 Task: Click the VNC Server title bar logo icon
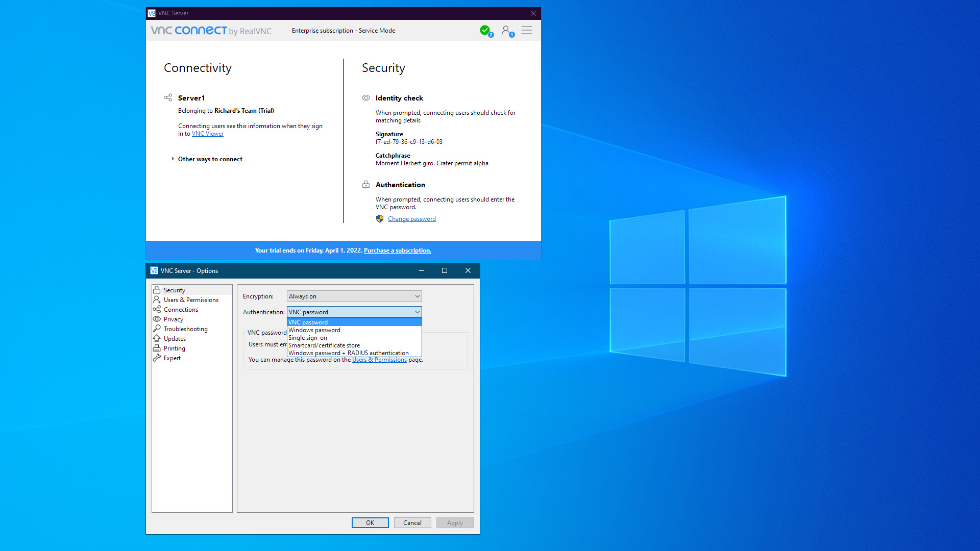(x=152, y=13)
